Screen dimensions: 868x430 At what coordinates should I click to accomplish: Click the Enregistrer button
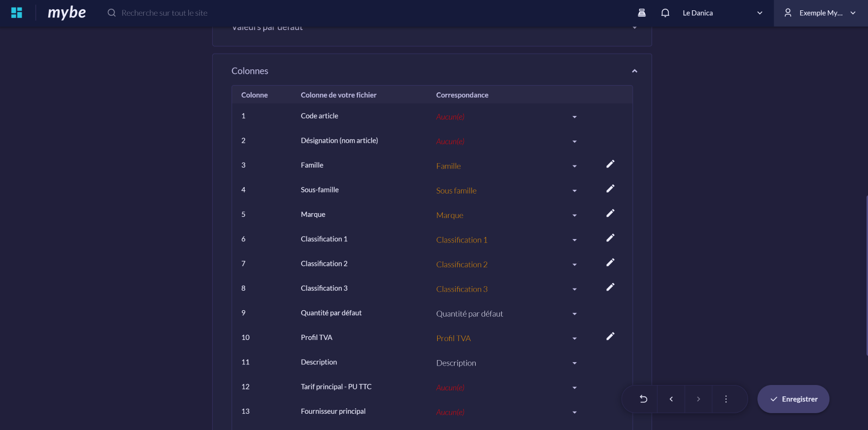[793, 399]
